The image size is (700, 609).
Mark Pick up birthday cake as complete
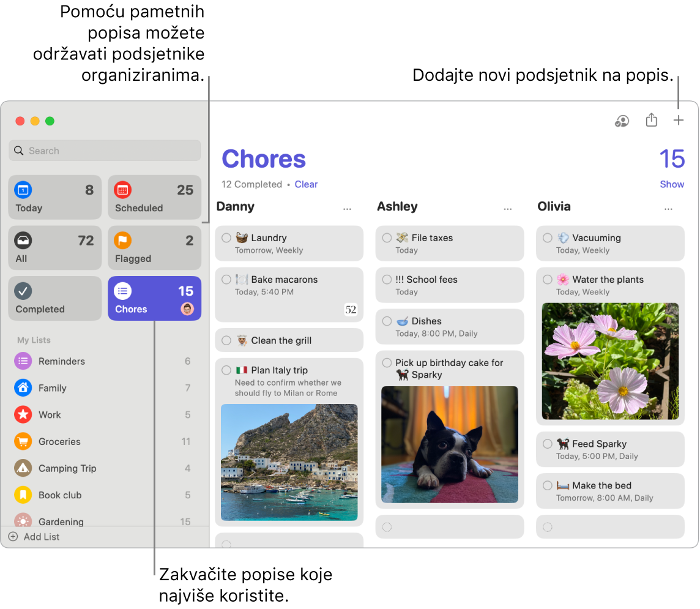tap(387, 362)
